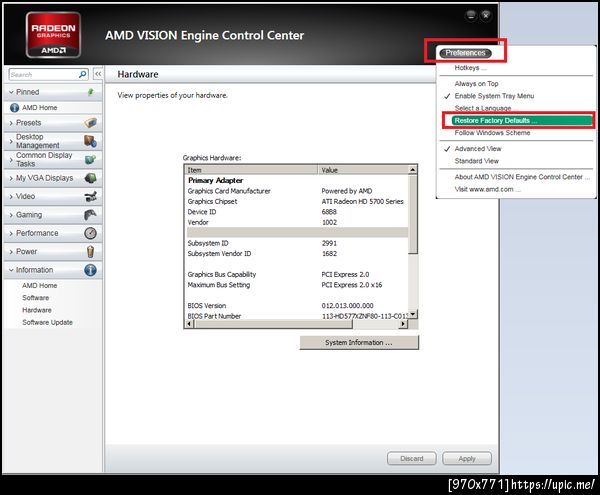Click the System Information button
This screenshot has height=495, width=600.
tap(359, 343)
